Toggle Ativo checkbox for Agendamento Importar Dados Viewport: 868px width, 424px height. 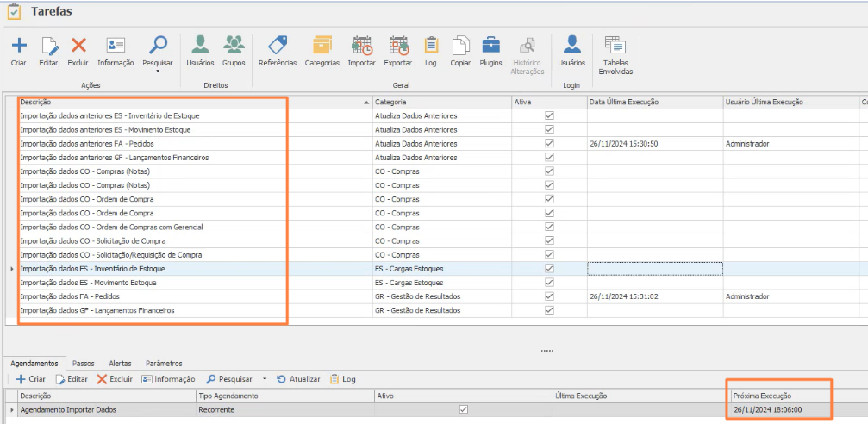[x=464, y=409]
